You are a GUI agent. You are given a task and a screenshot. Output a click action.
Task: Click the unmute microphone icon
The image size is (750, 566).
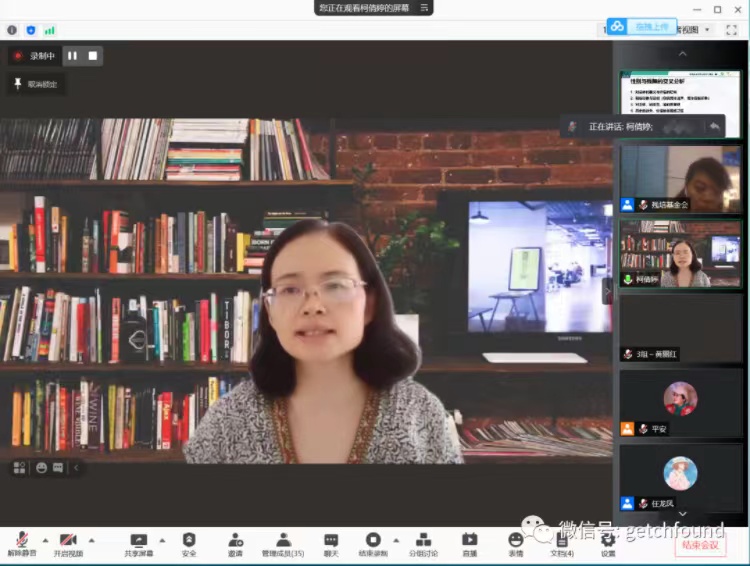pyautogui.click(x=18, y=540)
